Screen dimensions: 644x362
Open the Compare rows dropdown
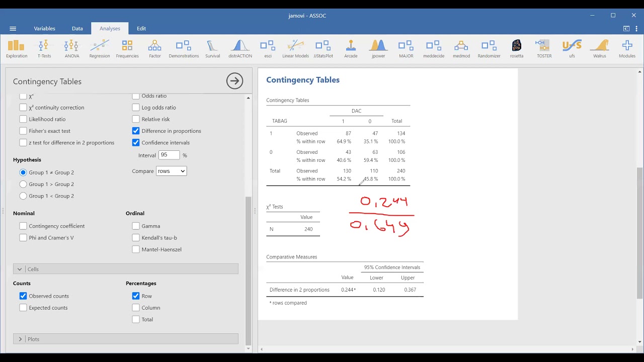coord(171,171)
